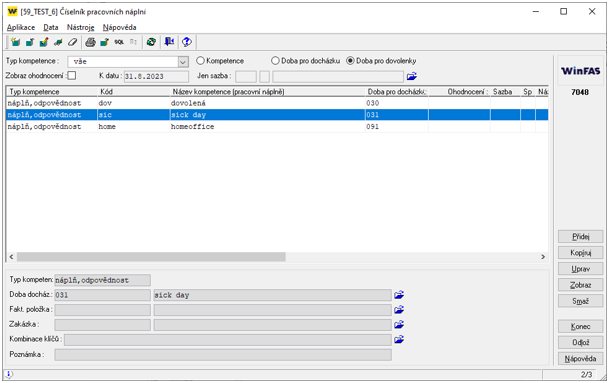
Task: Expand the Typ kompetence dropdown
Action: (183, 62)
